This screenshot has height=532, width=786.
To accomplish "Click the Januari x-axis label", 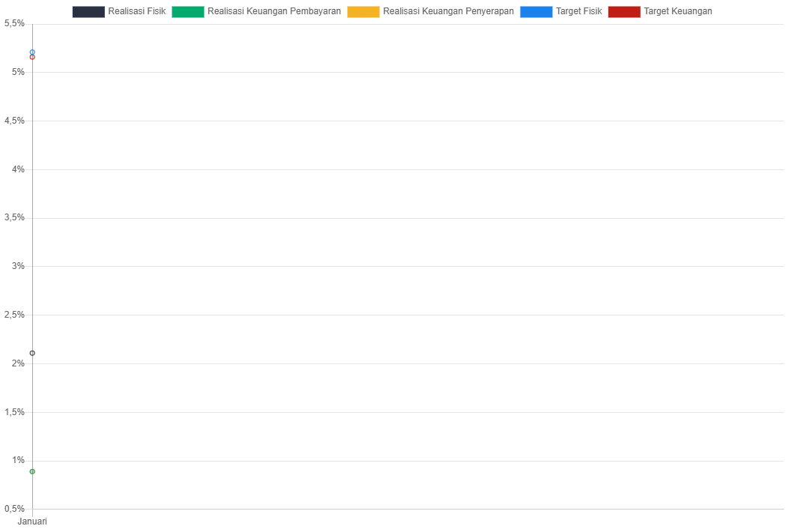I will point(32,522).
